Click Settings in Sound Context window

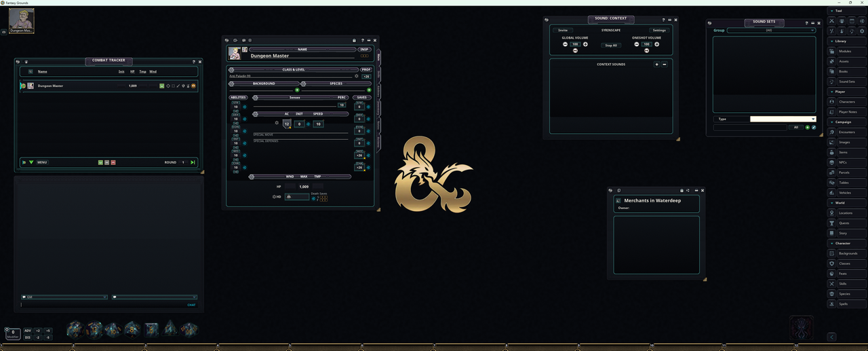(x=659, y=30)
